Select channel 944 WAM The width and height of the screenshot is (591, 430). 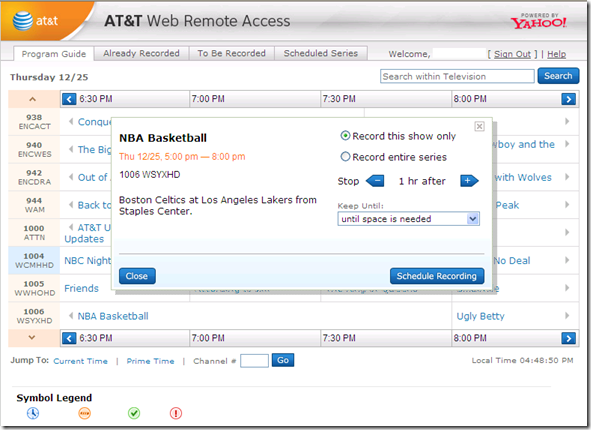pos(34,205)
